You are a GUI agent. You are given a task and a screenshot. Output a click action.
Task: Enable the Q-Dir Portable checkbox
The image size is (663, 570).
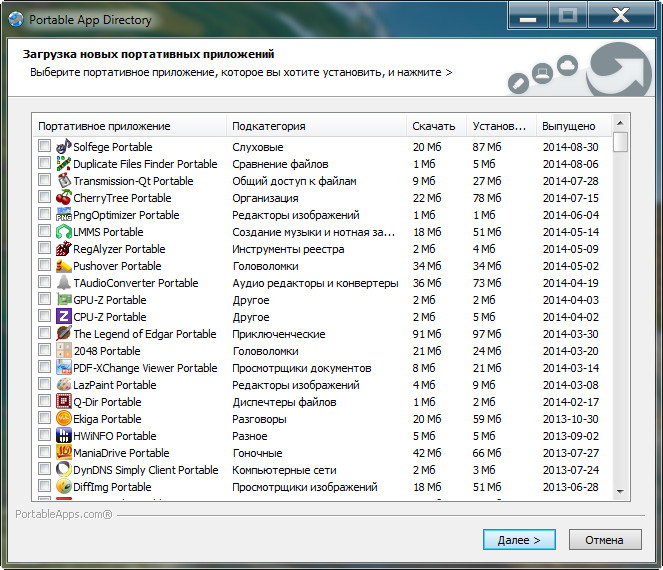[x=44, y=402]
